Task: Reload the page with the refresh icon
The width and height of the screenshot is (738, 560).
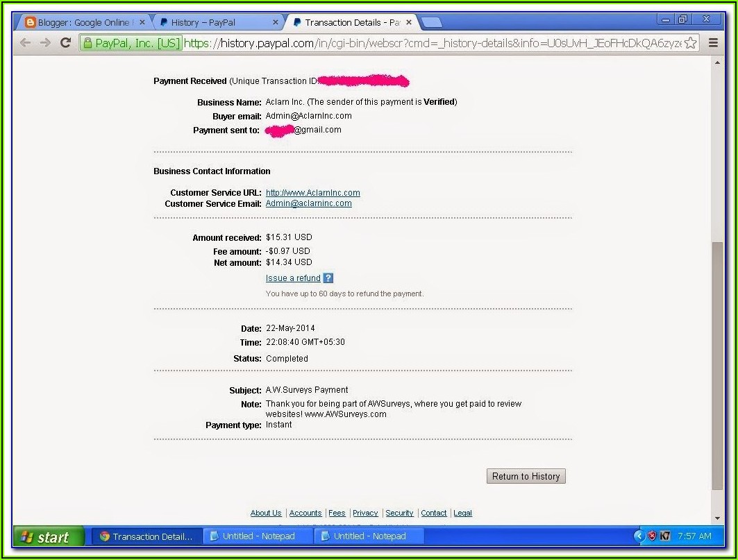Action: (66, 43)
